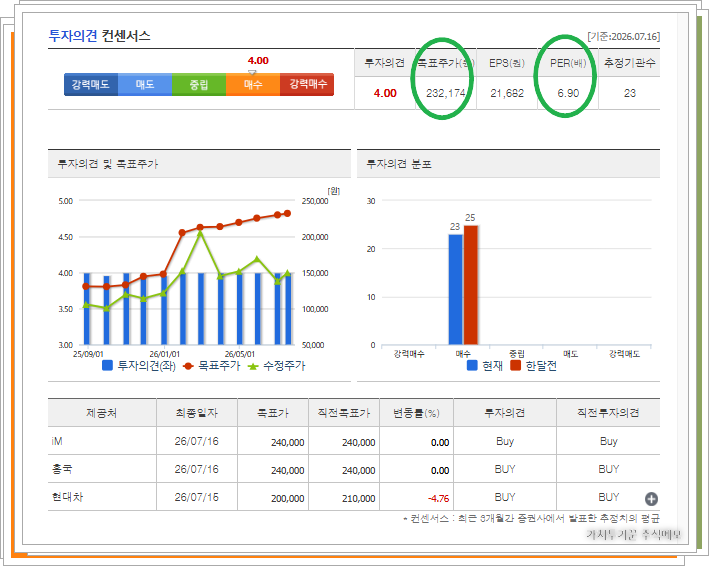The image size is (709, 566).
Task: Click the green 중립 rating segment
Action: [199, 85]
